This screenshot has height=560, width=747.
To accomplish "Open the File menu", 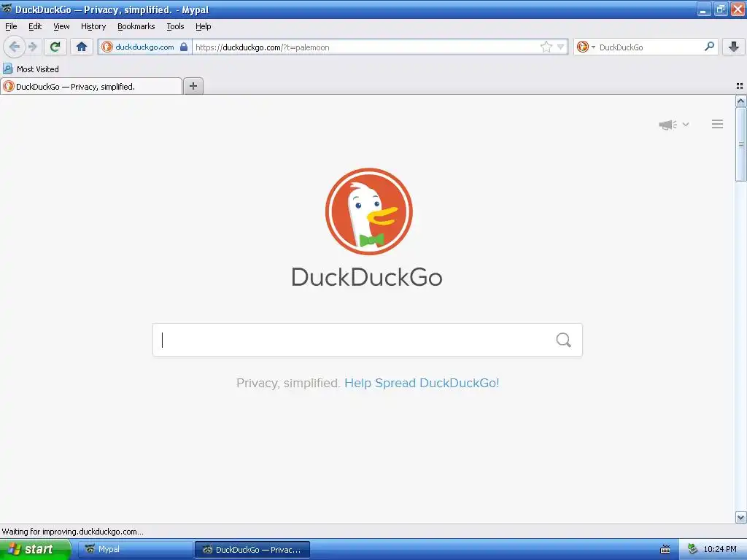I will 11,26.
